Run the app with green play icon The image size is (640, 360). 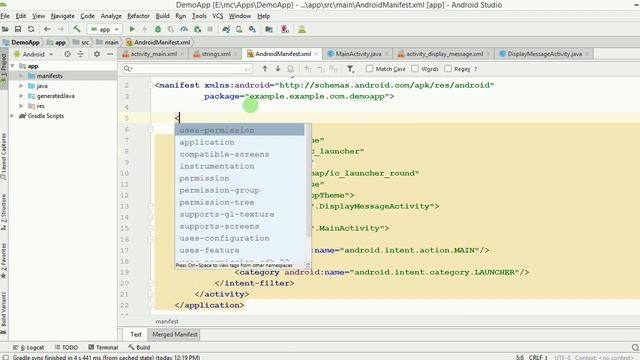point(132,29)
